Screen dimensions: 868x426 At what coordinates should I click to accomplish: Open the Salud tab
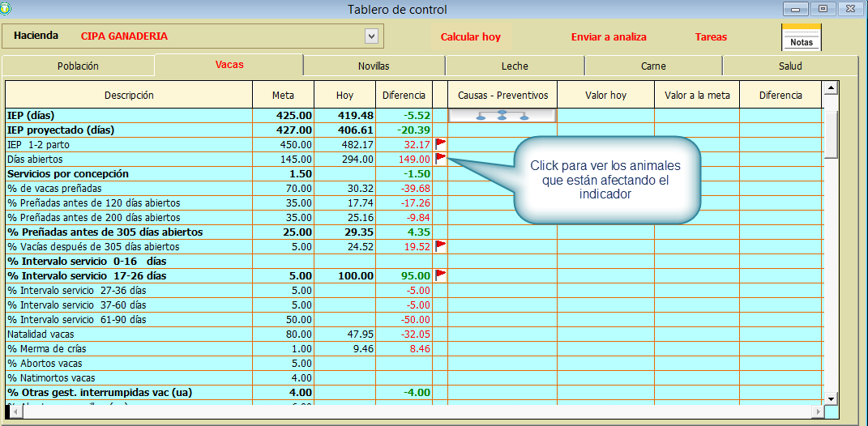[x=790, y=66]
